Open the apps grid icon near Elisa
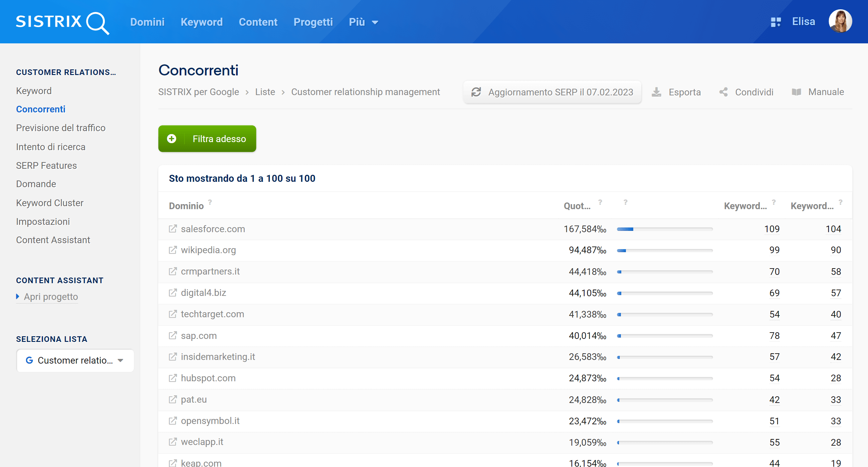 click(x=776, y=22)
